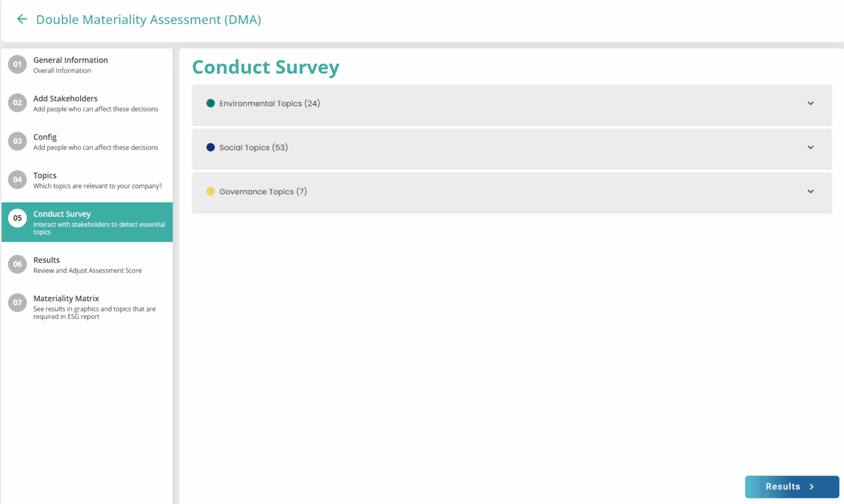The height and width of the screenshot is (504, 844).
Task: Open General Information step
Action: click(87, 65)
